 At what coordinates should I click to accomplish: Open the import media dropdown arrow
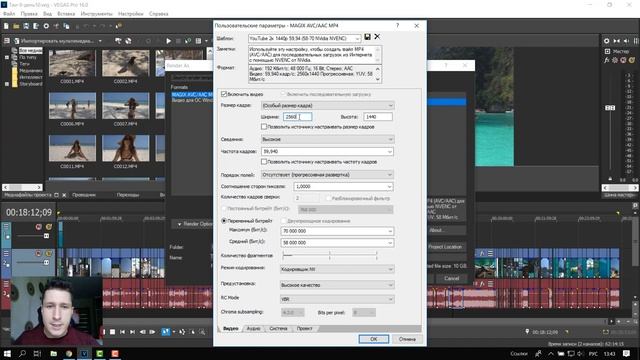100,41
